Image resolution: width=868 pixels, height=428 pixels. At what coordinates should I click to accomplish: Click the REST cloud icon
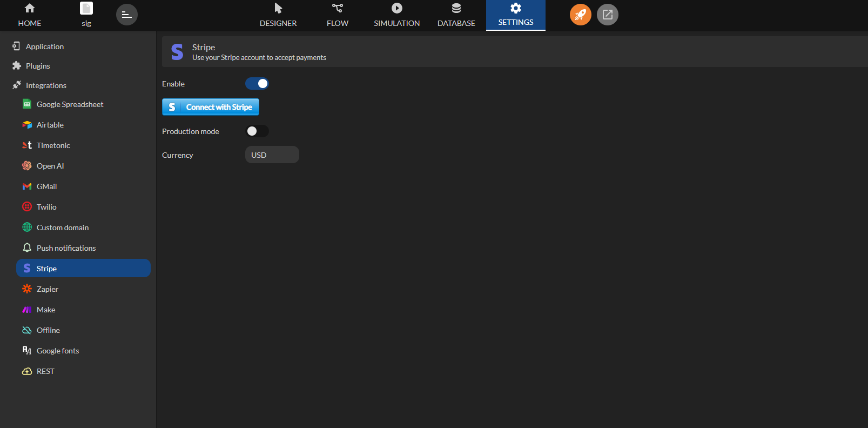pos(27,371)
